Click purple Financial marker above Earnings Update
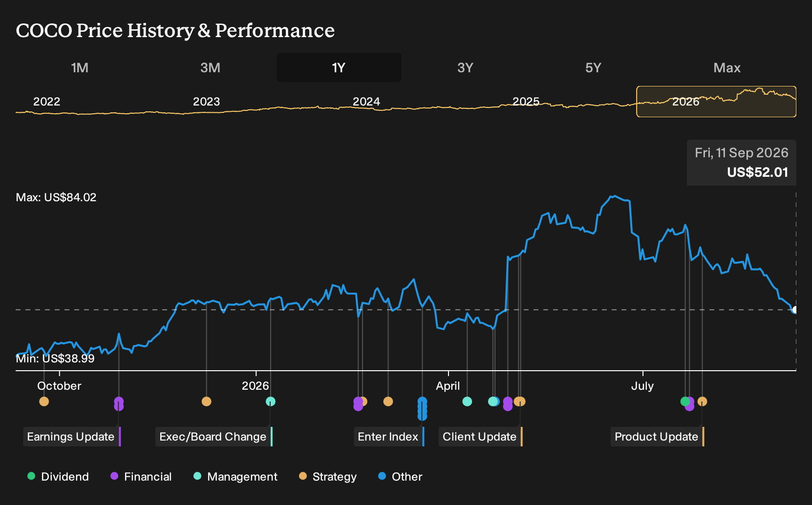The width and height of the screenshot is (812, 505). (119, 404)
